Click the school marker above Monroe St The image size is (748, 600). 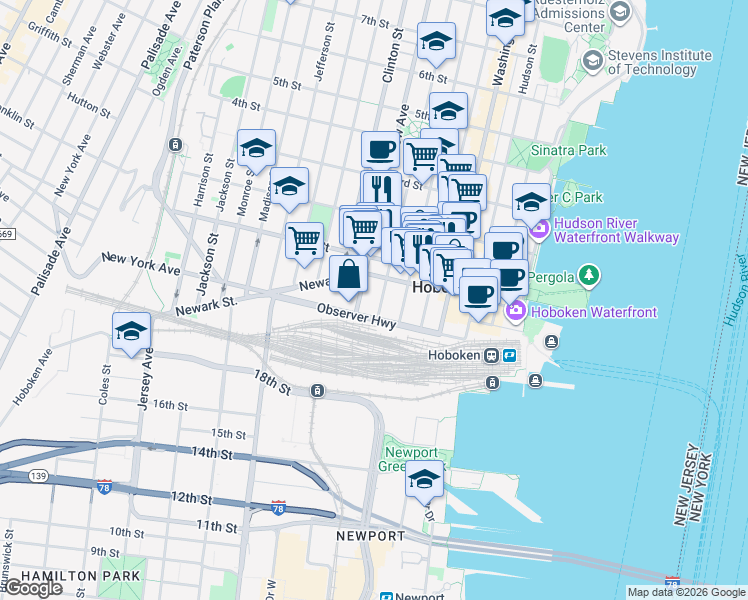point(256,151)
